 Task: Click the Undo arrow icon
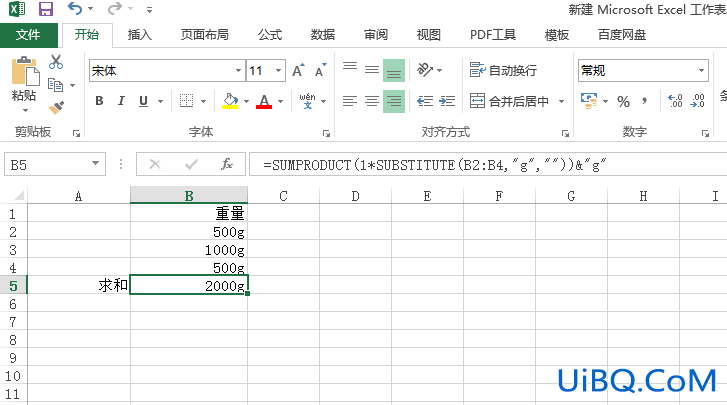(x=75, y=8)
